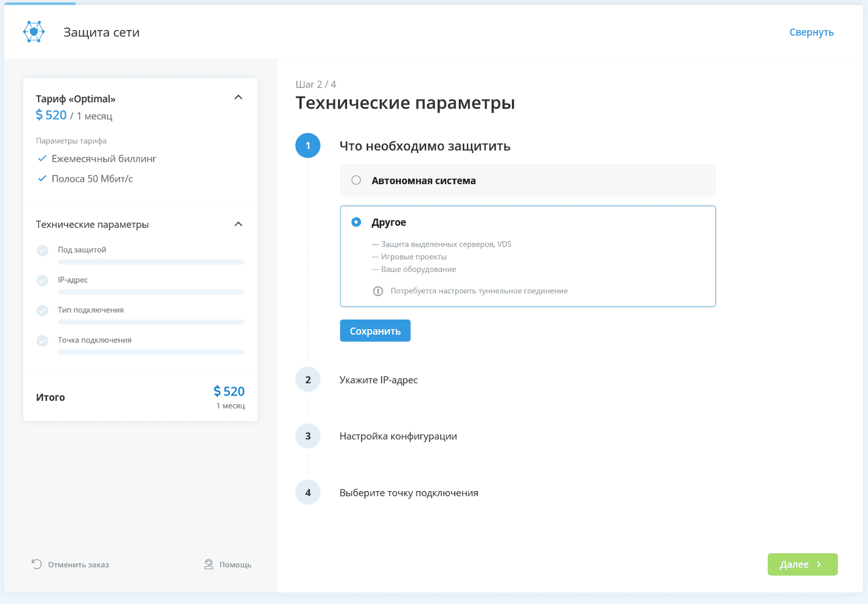
Task: Click the Ваше оборудование line
Action: [418, 269]
